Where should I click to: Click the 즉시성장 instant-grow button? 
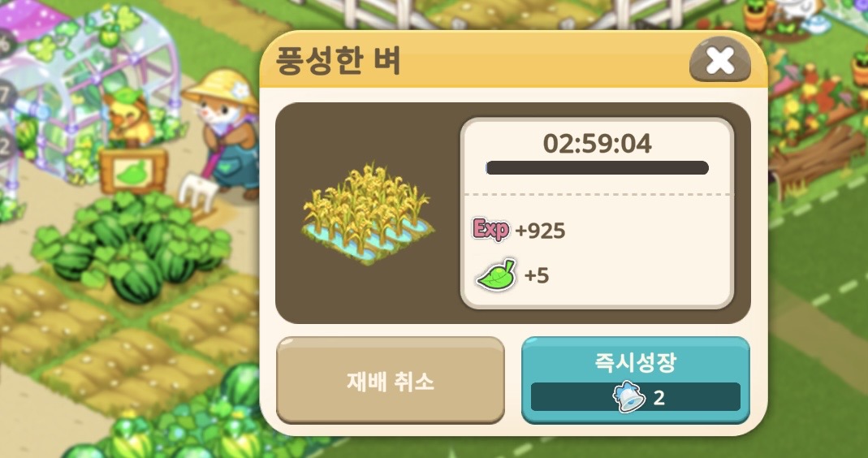click(x=636, y=381)
